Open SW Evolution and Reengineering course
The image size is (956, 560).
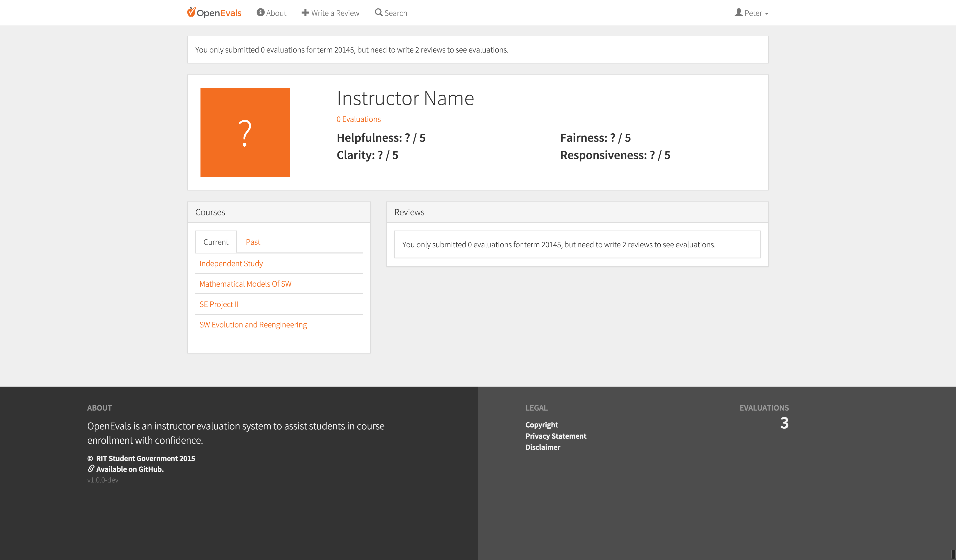(253, 325)
